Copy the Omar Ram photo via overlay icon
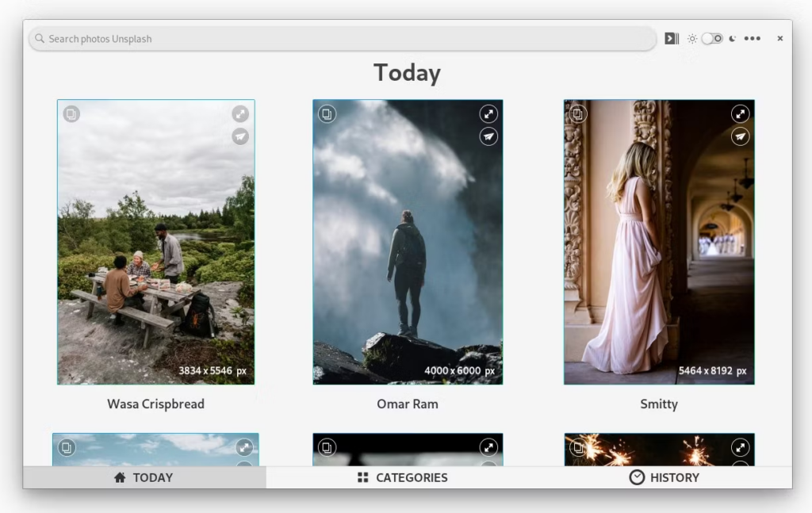 [x=327, y=114]
